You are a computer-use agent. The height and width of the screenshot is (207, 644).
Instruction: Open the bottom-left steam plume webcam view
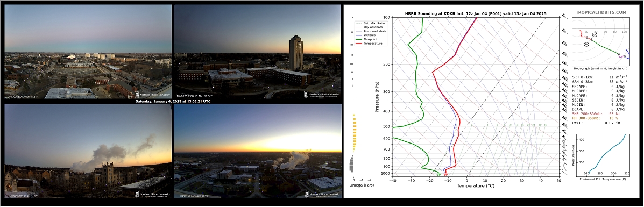coord(88,151)
